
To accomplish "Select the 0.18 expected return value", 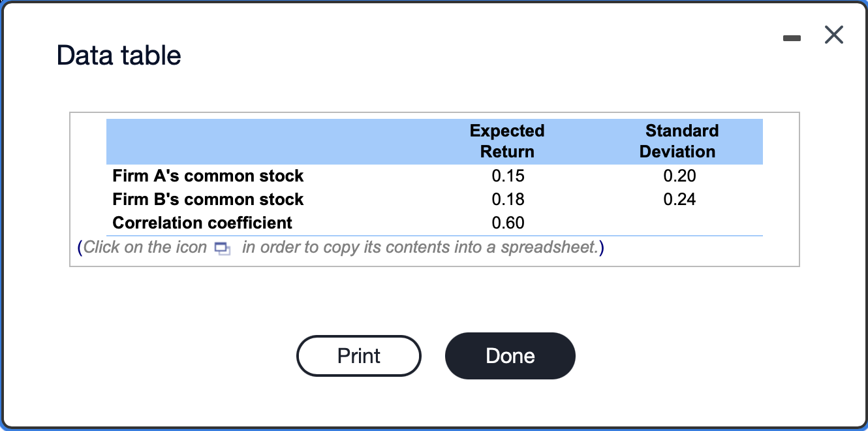I will [x=508, y=199].
